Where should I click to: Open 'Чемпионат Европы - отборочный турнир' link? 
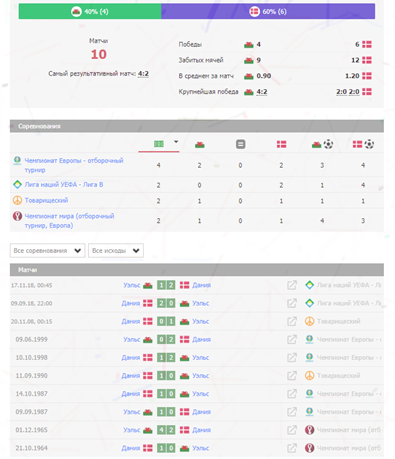point(74,165)
